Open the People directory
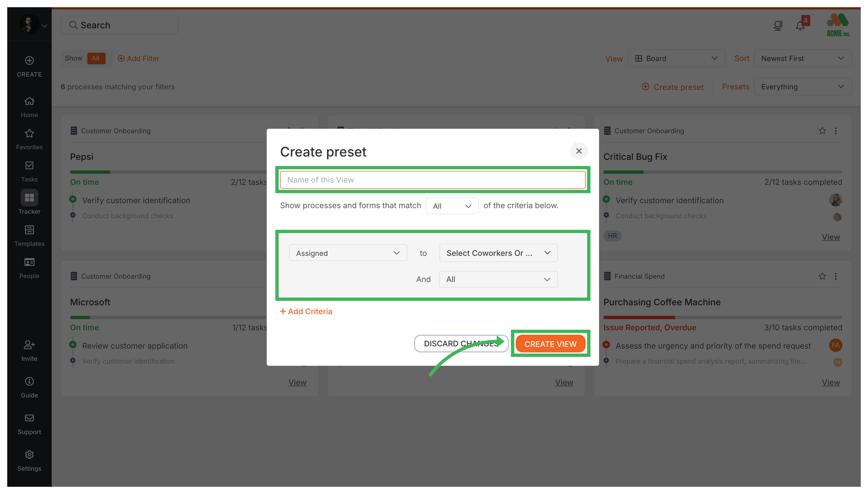 (29, 267)
